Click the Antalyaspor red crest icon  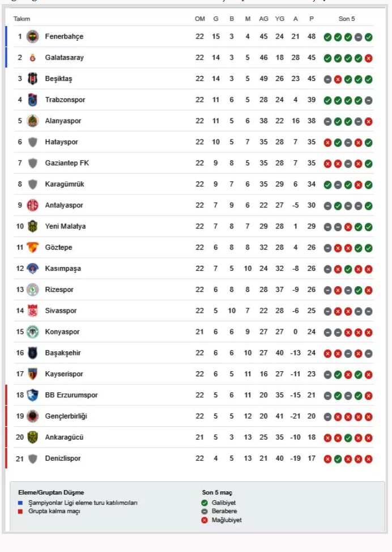[33, 205]
